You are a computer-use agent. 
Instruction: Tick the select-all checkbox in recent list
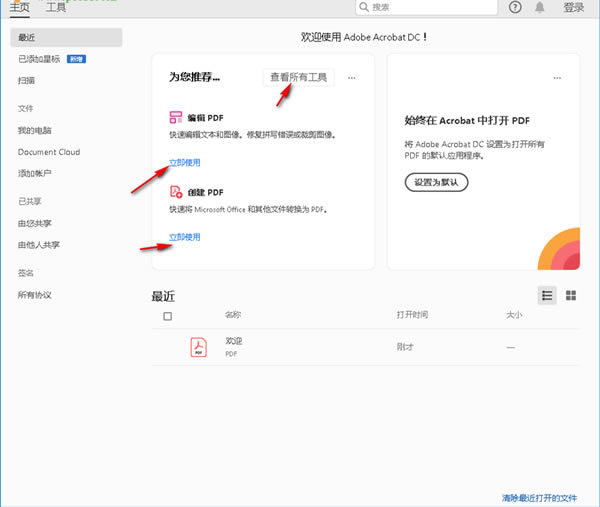[x=167, y=316]
